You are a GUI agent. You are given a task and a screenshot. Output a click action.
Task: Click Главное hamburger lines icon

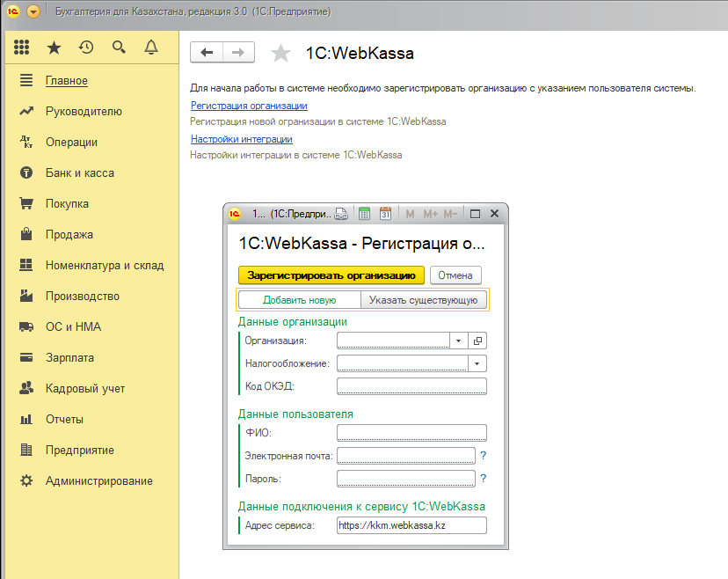[x=26, y=80]
